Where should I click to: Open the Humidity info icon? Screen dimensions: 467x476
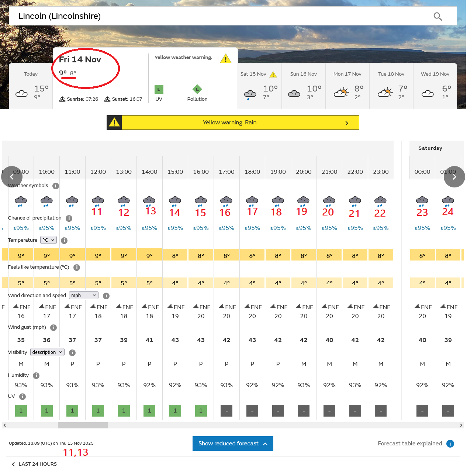(36, 376)
